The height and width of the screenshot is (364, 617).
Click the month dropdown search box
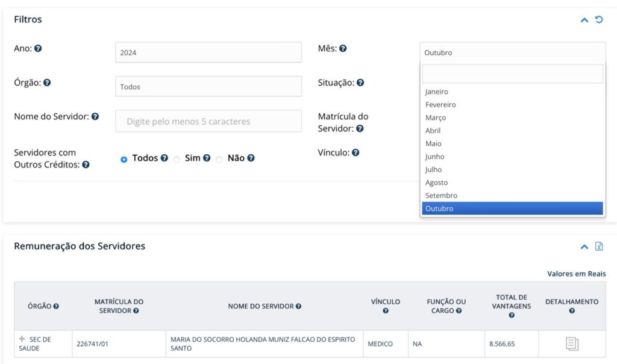(512, 74)
